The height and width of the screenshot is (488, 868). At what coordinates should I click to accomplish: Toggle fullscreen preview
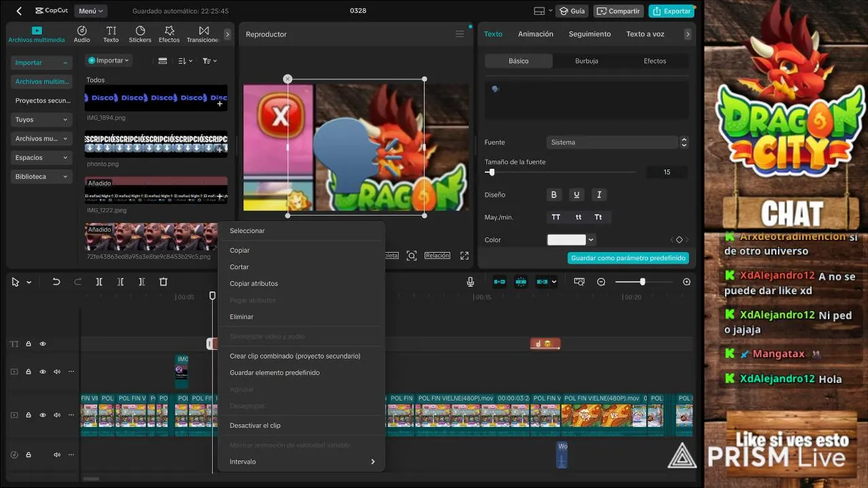coord(465,256)
